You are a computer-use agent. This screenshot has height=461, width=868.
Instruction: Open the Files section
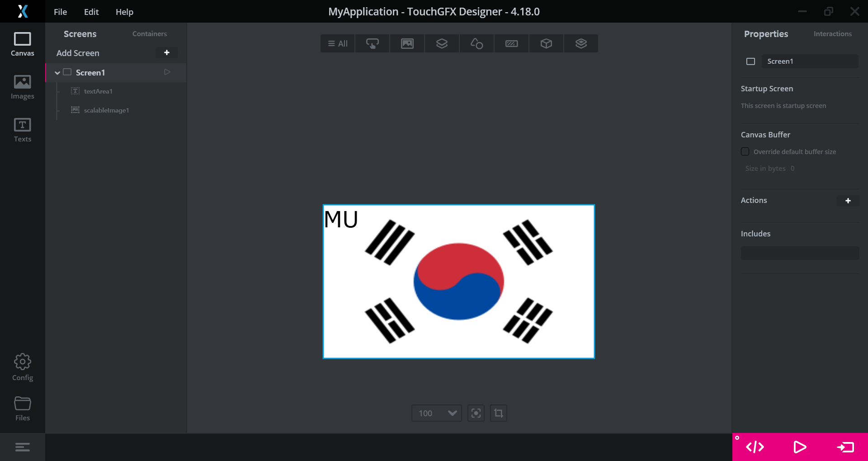click(23, 409)
